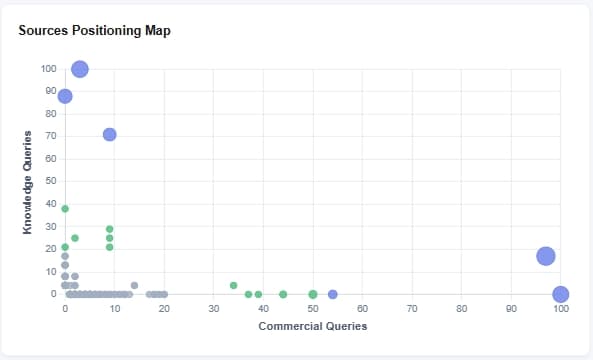Select the green dot near 38 Knowledge Queries
The image size is (593, 360).
65,209
